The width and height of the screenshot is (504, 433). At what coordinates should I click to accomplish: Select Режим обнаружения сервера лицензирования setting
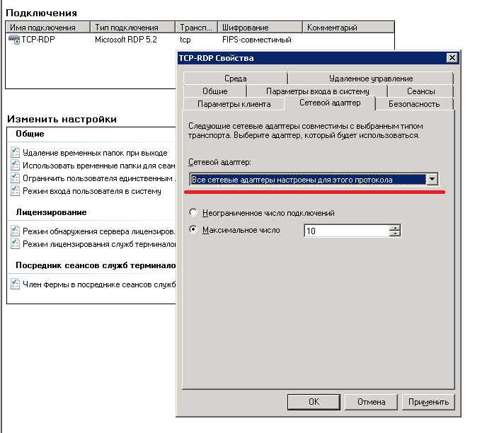98,231
